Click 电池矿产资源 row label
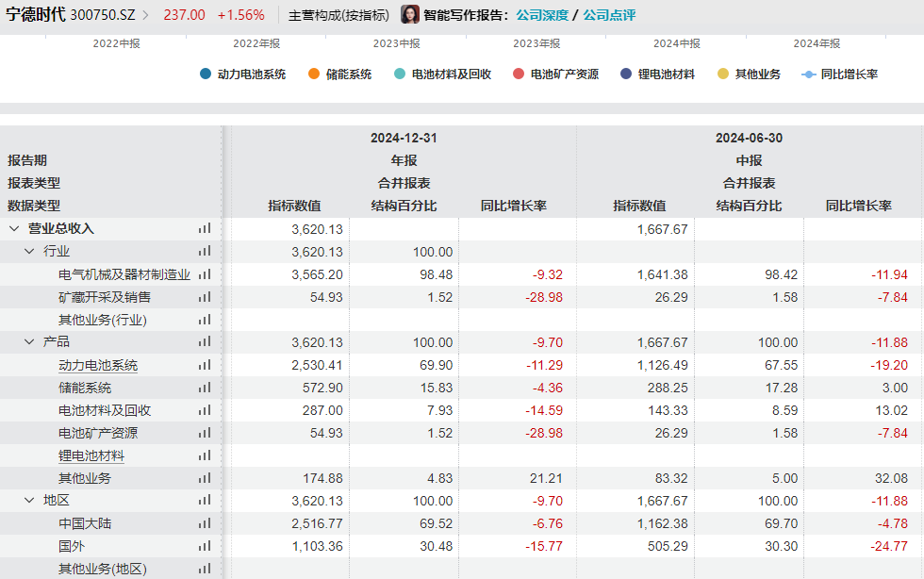 98,434
